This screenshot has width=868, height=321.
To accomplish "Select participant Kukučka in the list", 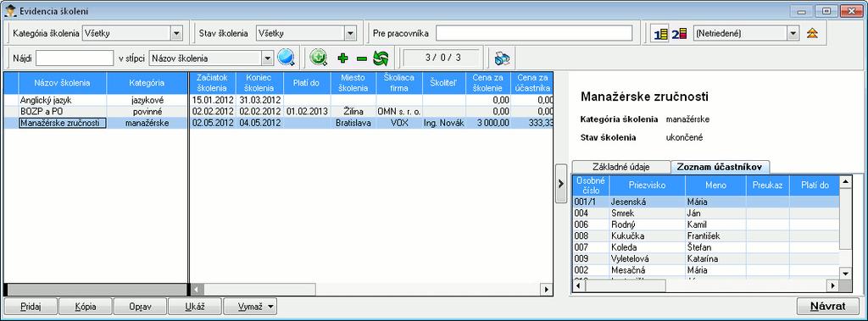I will pyautogui.click(x=706, y=235).
